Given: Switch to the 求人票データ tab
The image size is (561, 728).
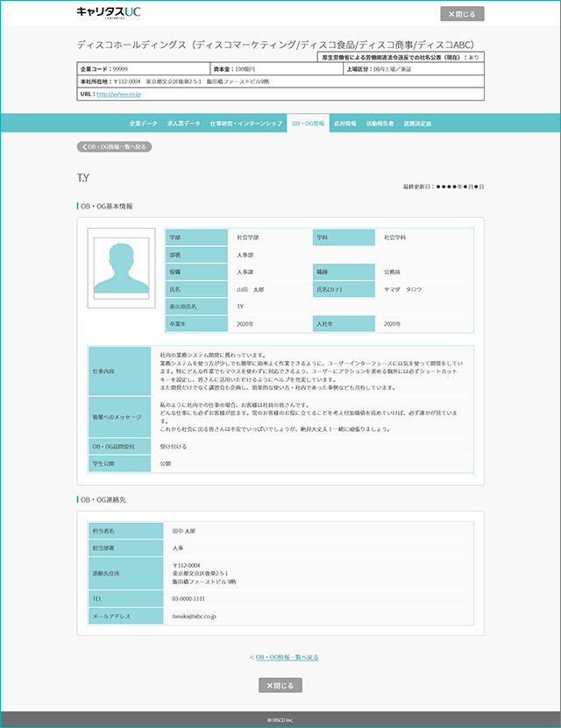Looking at the screenshot, I should pyautogui.click(x=183, y=124).
